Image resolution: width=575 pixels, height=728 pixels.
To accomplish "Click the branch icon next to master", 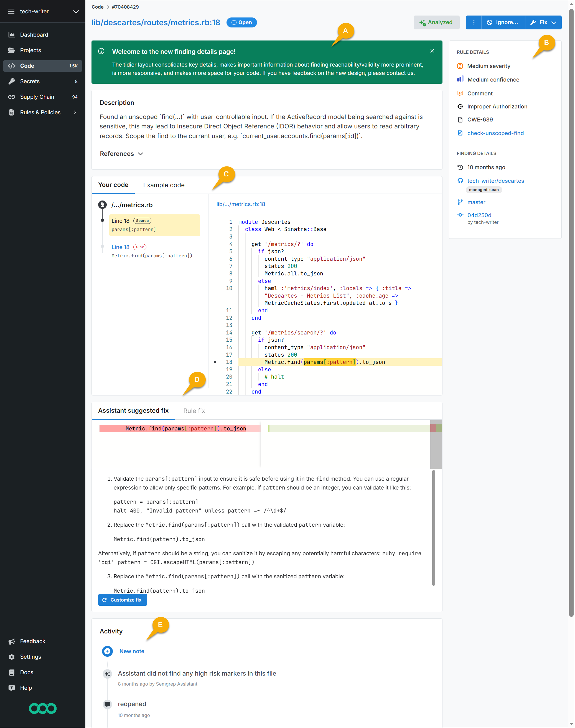I will (460, 202).
